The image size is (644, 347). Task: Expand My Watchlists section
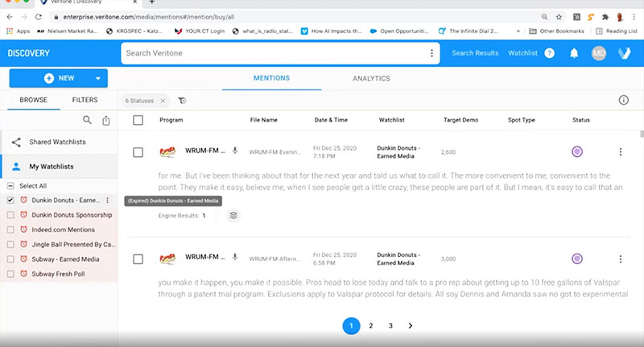click(60, 167)
